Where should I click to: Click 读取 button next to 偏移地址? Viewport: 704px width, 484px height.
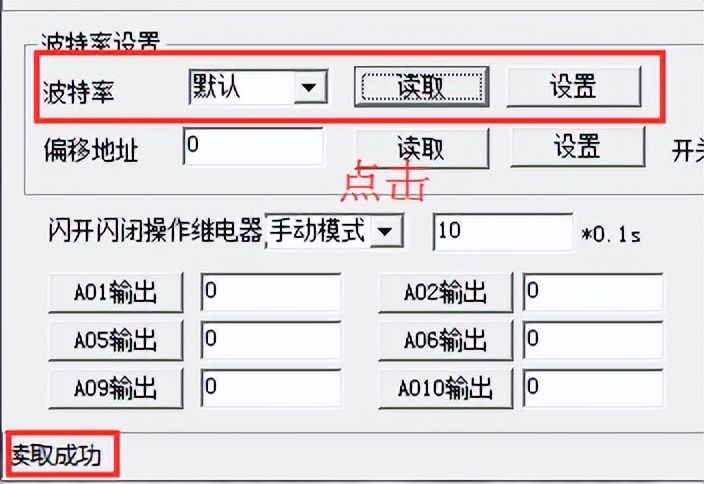[422, 148]
